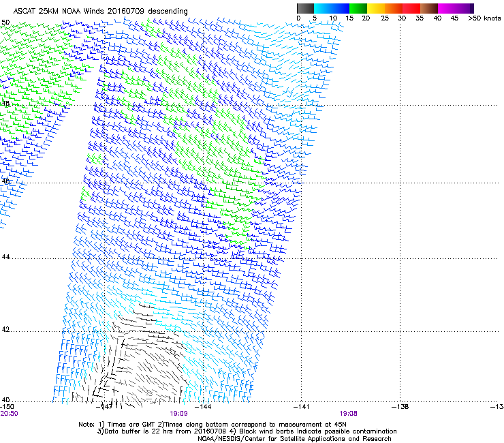Pick the orange 25-30 knots color segment
The width and height of the screenshot is (504, 443).
coord(394,8)
